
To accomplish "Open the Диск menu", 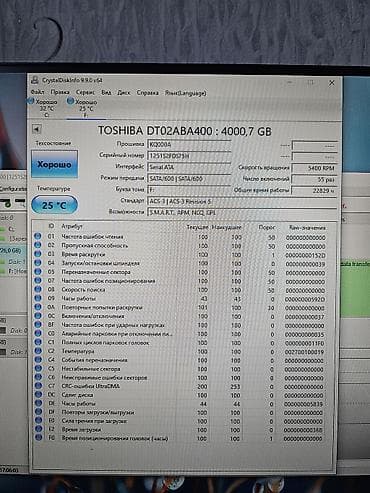I will [124, 93].
